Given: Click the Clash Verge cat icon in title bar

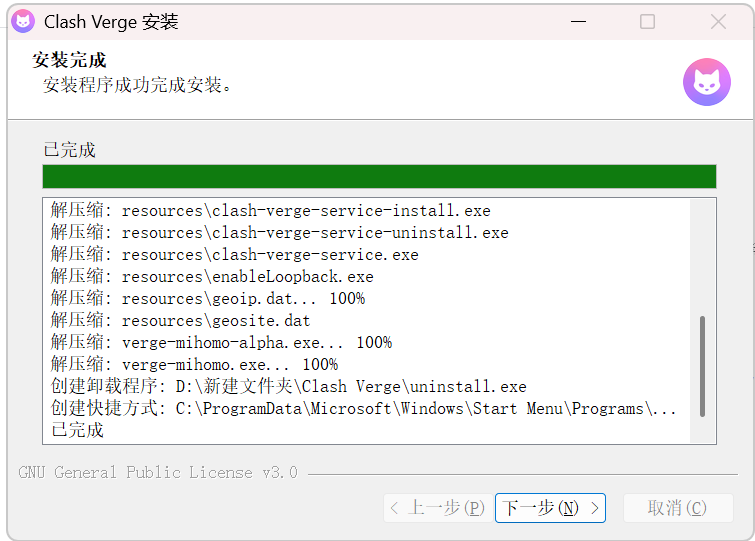Looking at the screenshot, I should tap(23, 22).
